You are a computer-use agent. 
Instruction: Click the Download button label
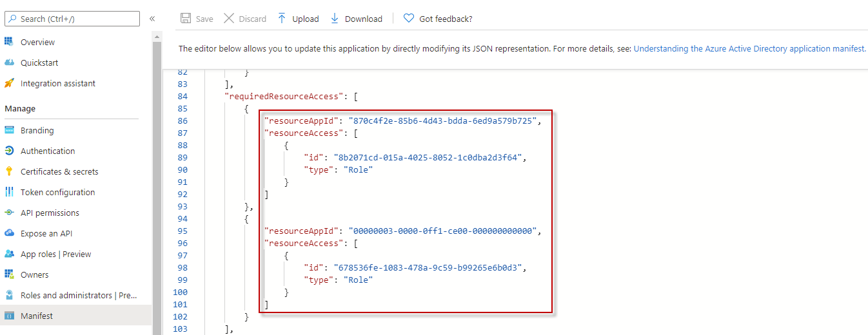(x=364, y=19)
